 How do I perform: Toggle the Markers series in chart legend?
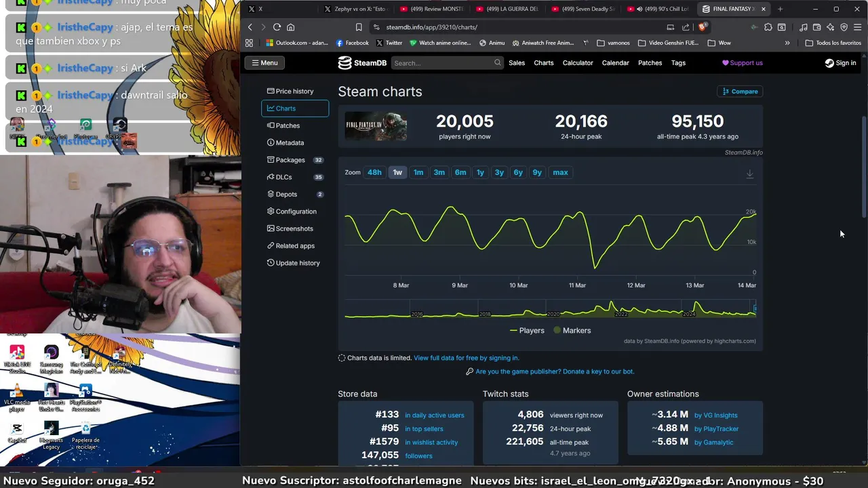click(x=572, y=331)
